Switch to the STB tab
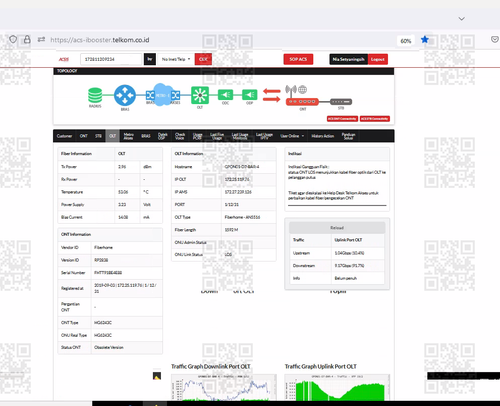The image size is (500, 406). click(98, 136)
